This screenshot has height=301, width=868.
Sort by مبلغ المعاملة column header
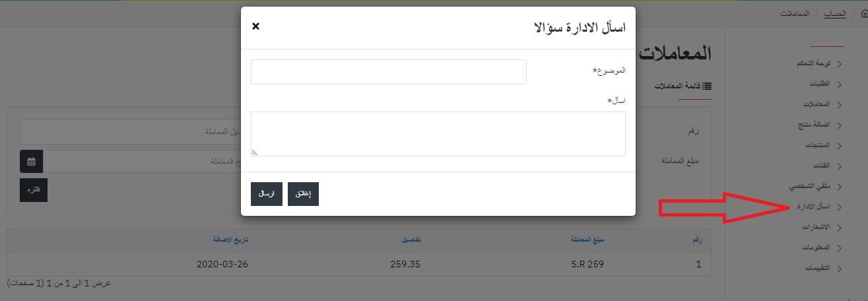(x=587, y=239)
